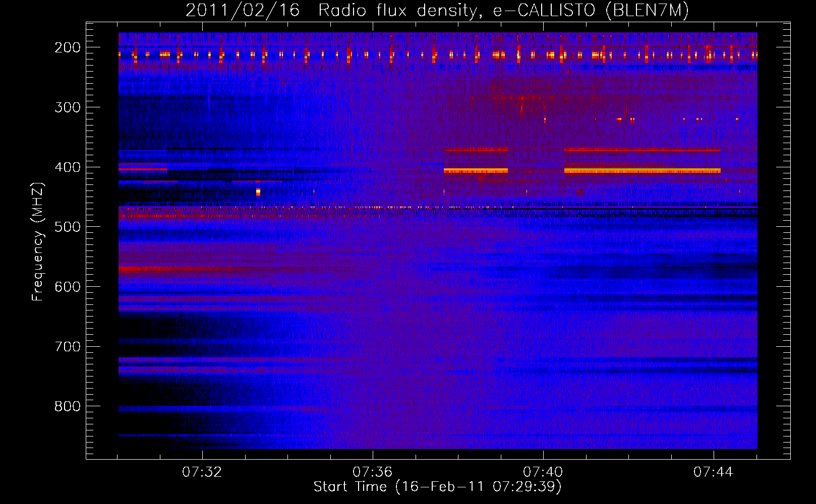816x504 pixels.
Task: Select the Frequency (MHZ) axis label
Action: point(38,241)
